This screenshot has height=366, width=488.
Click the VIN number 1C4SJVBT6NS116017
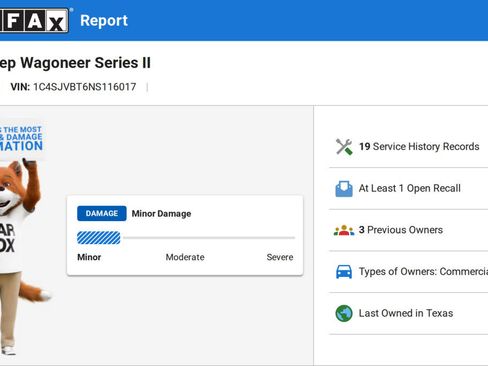85,87
